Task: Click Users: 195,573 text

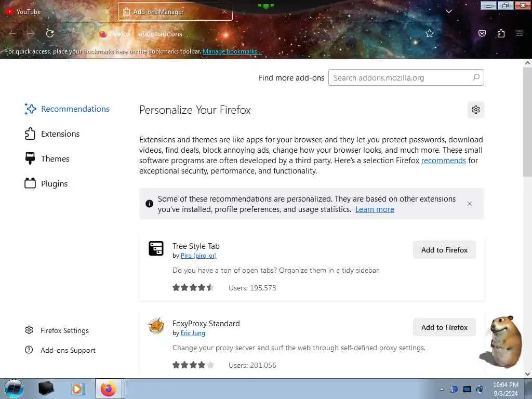Action: tap(252, 288)
